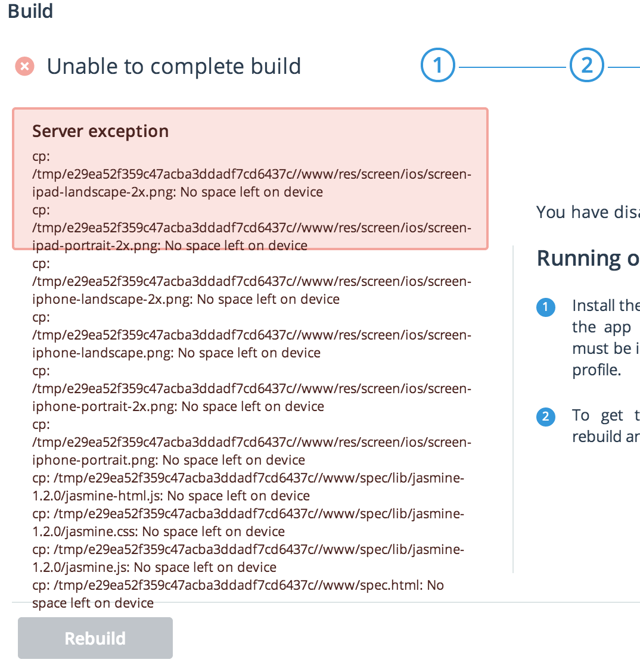Screen dimensions: 640x672
Task: Click the jasmine-html.js error line
Action: [x=171, y=496]
